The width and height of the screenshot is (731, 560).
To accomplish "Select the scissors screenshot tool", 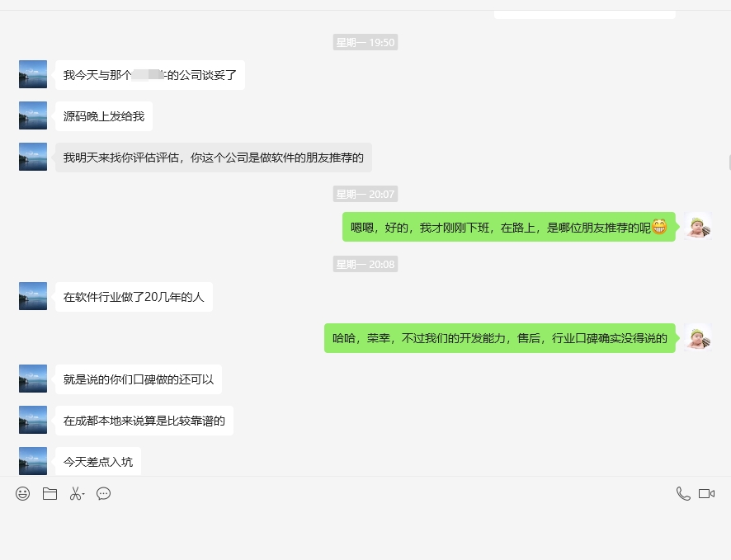I will [74, 494].
